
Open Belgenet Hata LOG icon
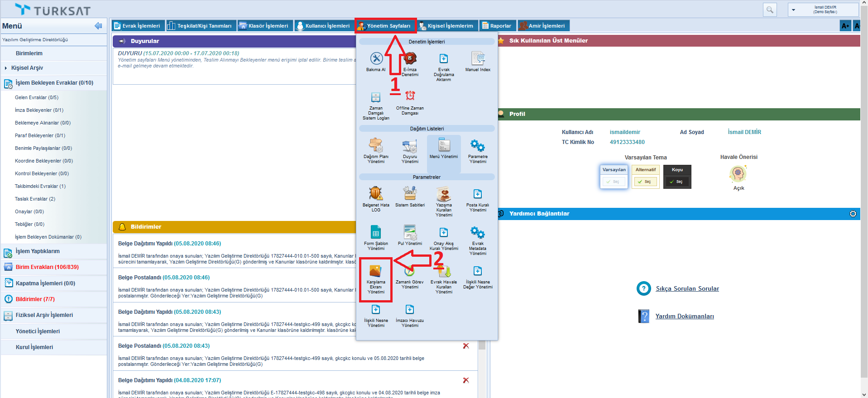pos(375,194)
